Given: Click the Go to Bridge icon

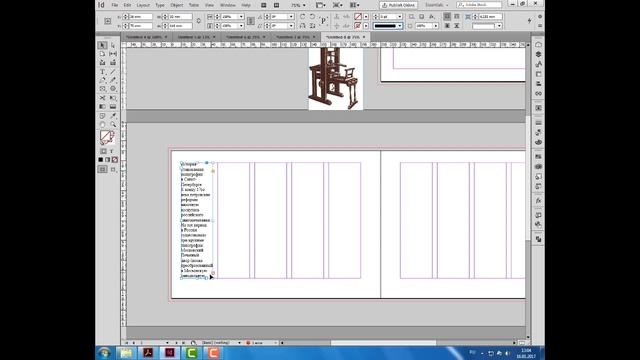Looking at the screenshot, I should pos(264,5).
